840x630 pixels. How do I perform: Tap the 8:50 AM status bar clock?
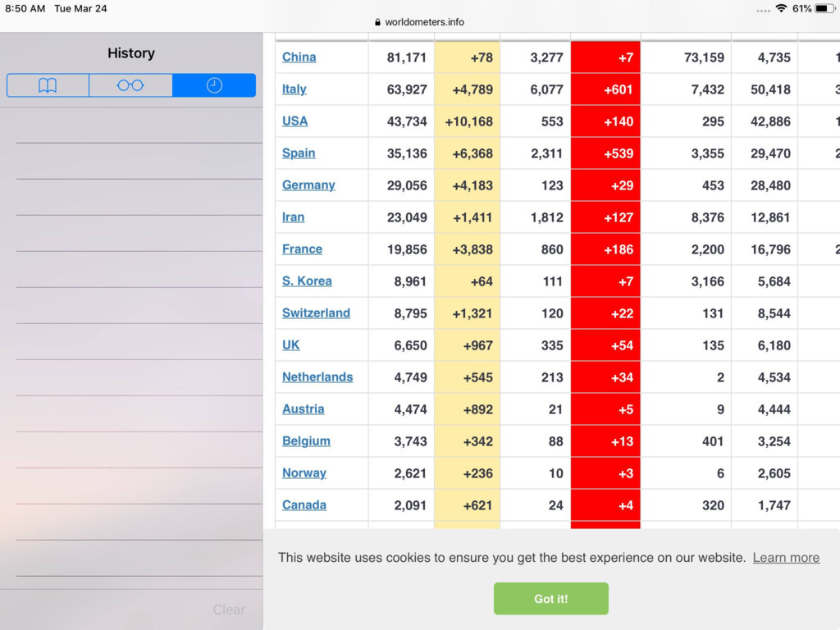pos(25,8)
